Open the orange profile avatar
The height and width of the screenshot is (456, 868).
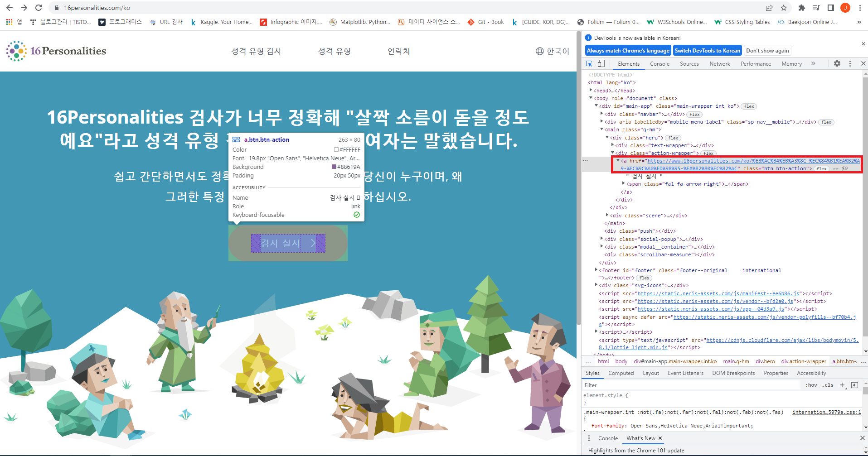845,8
